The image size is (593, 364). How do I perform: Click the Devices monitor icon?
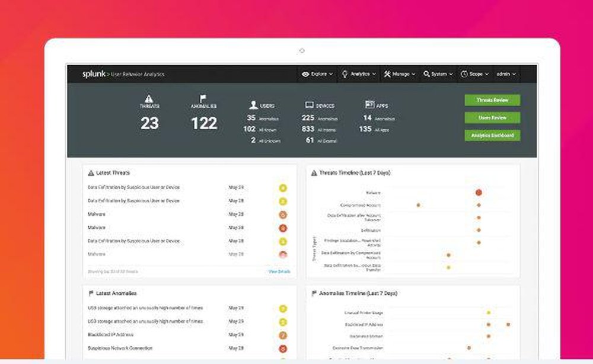click(x=310, y=105)
